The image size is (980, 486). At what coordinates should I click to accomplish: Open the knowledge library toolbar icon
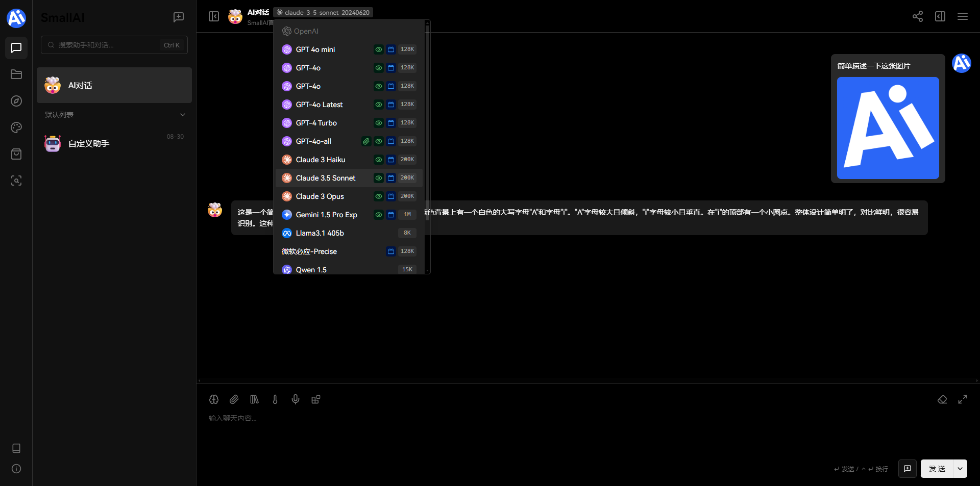click(255, 399)
